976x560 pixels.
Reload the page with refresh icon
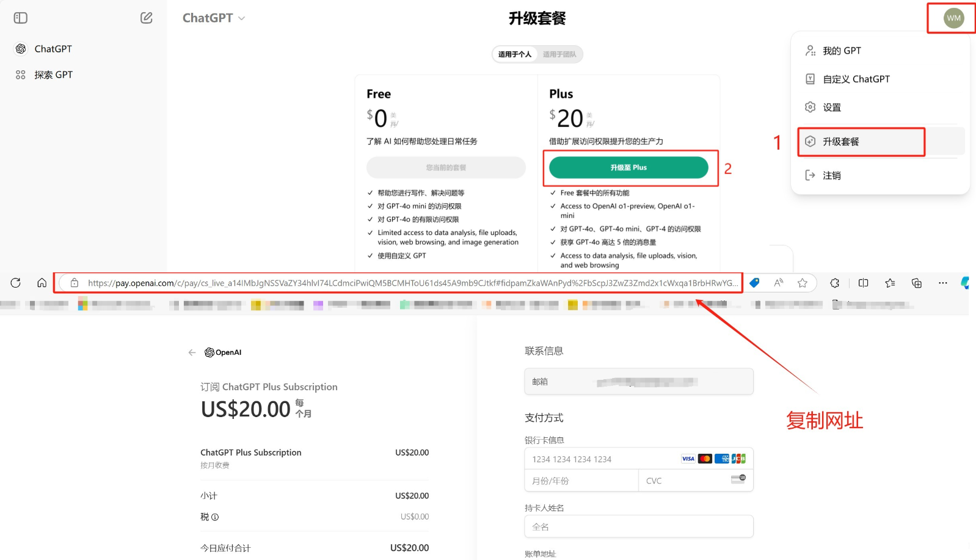[x=16, y=283]
